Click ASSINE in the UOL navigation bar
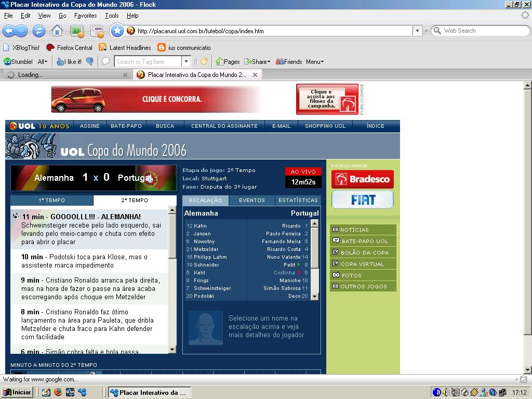532x399 pixels. tap(90, 126)
